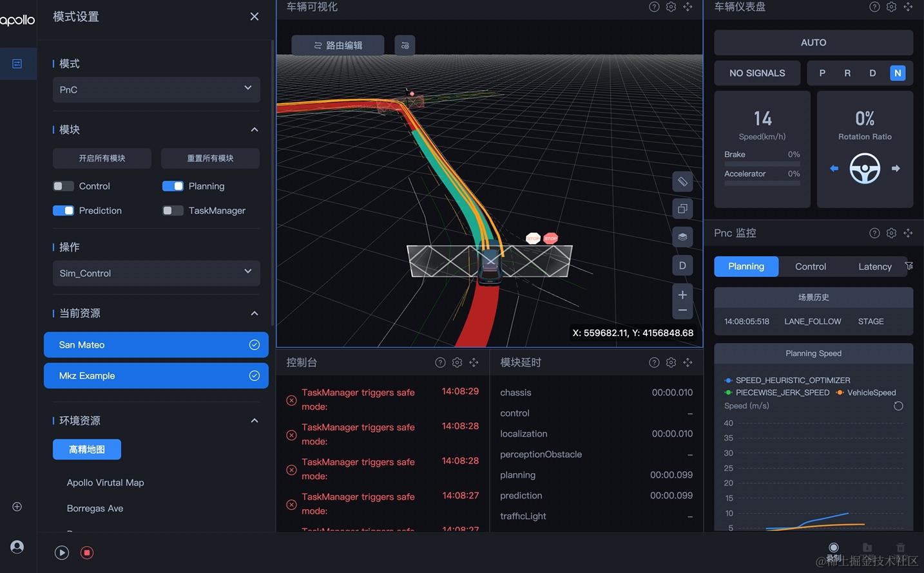Toggle the Planning module switch

(x=173, y=186)
